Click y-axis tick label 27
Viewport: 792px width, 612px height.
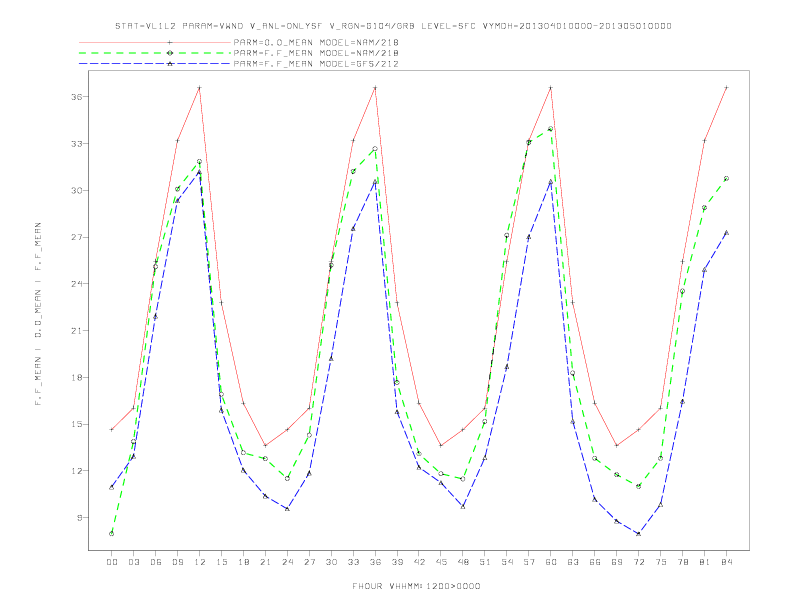pyautogui.click(x=77, y=237)
